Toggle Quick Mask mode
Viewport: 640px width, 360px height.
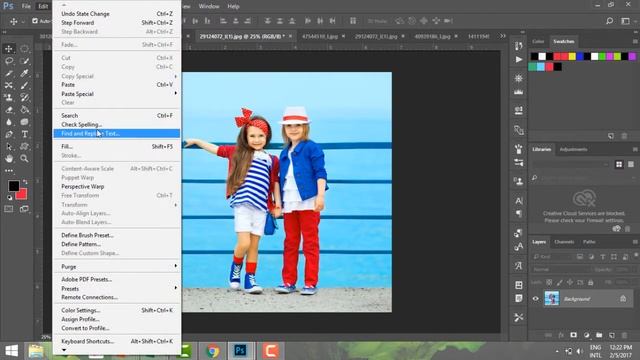(x=9, y=209)
